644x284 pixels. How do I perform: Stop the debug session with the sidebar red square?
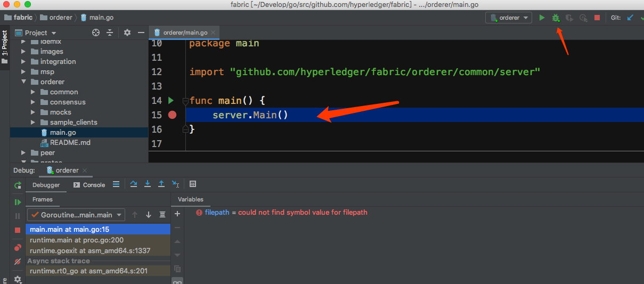coord(18,230)
